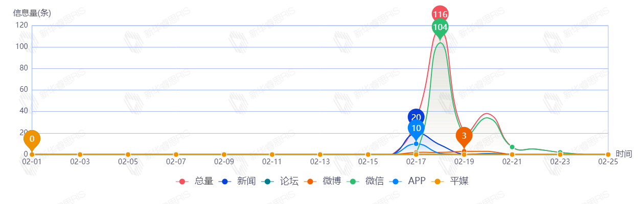
Task: Click the 02-13 point on the axis
Action: pyautogui.click(x=320, y=155)
